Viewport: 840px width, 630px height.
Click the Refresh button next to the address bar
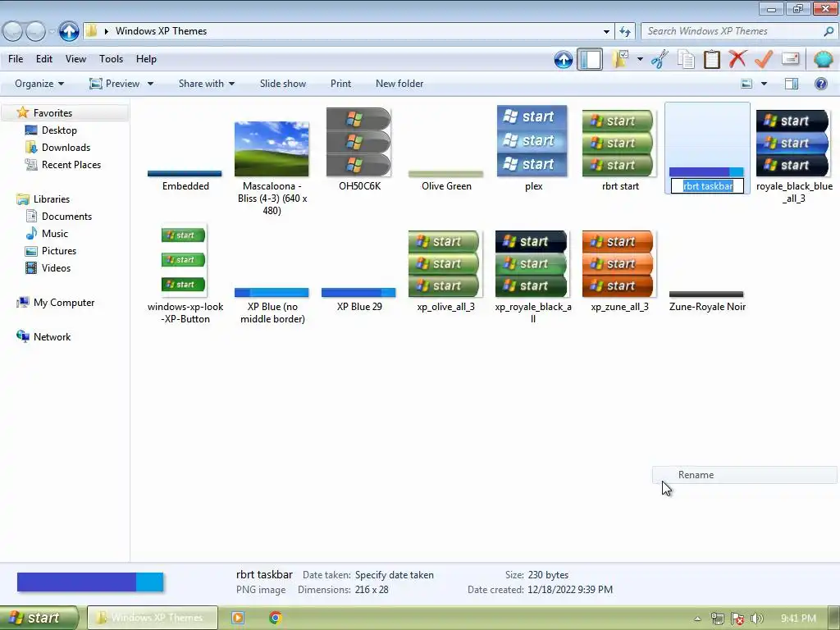pyautogui.click(x=624, y=31)
